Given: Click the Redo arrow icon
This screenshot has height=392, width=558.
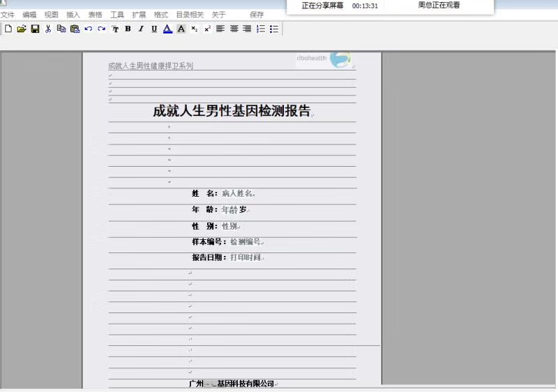Looking at the screenshot, I should coord(101,29).
